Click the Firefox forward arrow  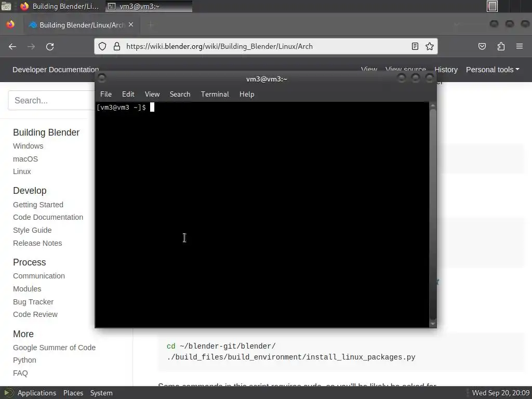click(31, 46)
